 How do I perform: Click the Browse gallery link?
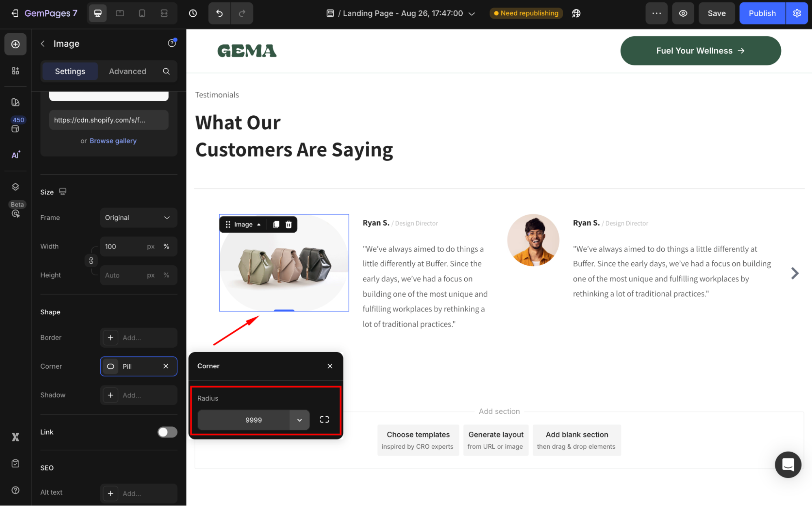pyautogui.click(x=113, y=141)
